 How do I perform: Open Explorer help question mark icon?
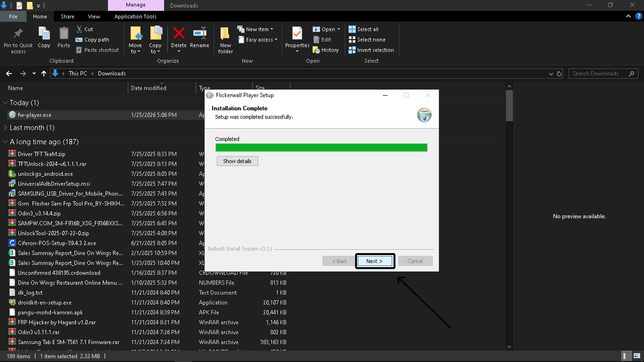(639, 16)
